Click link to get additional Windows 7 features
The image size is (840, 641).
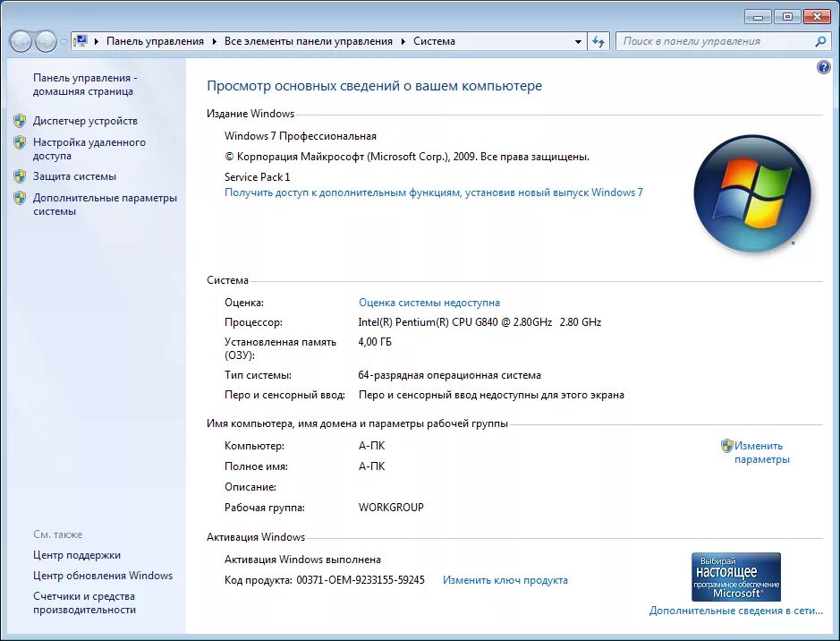pyautogui.click(x=433, y=192)
